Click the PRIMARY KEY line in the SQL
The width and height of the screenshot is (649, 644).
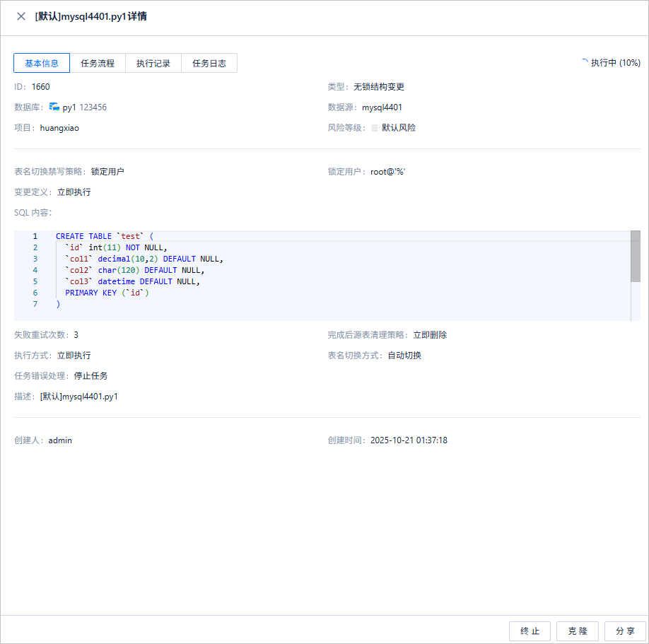pyautogui.click(x=107, y=293)
